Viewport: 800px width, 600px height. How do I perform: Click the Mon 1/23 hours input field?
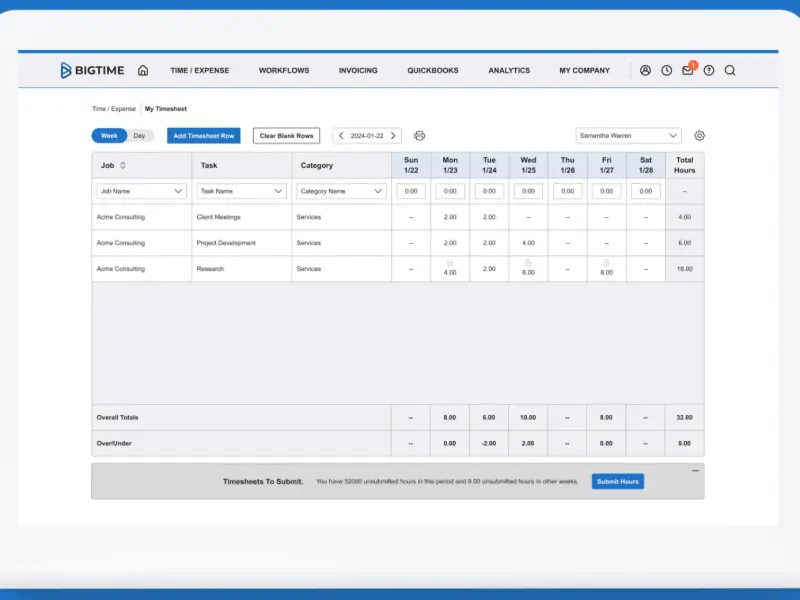450,191
